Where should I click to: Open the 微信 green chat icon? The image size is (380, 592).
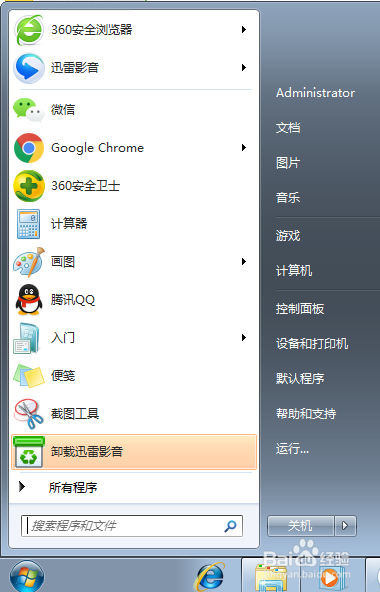pos(29,110)
